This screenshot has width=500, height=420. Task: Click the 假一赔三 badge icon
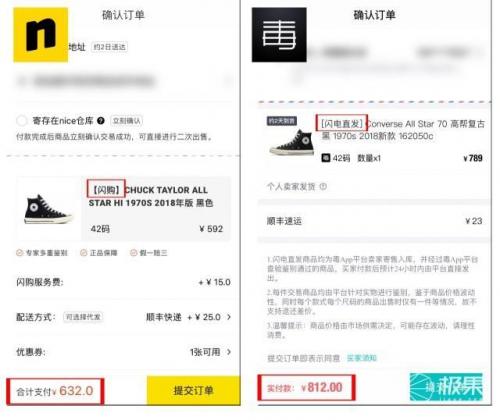pos(133,253)
